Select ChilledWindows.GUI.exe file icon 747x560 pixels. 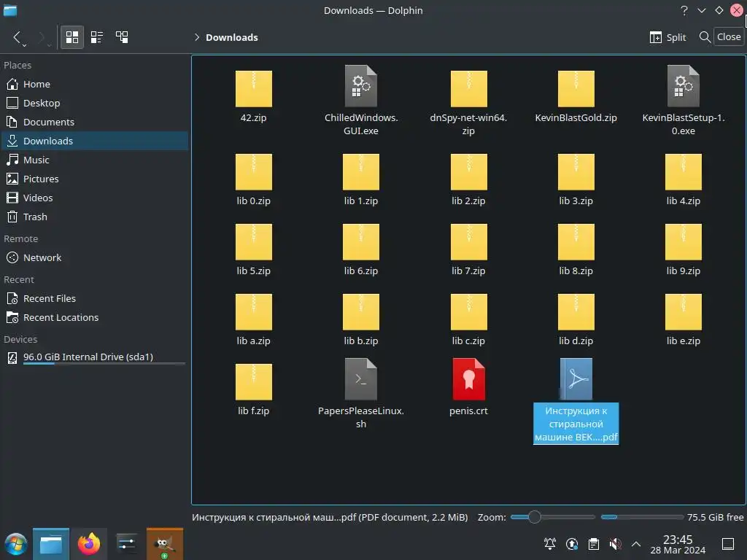361,86
